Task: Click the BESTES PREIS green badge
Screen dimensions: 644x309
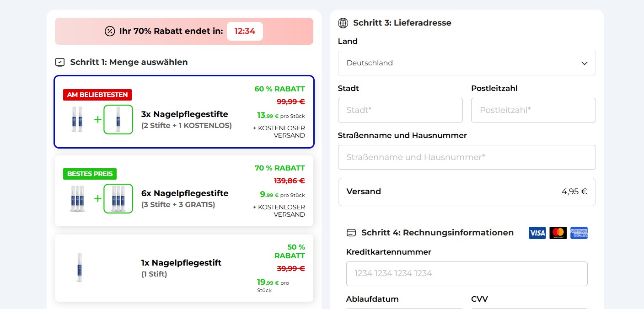Action: (90, 174)
